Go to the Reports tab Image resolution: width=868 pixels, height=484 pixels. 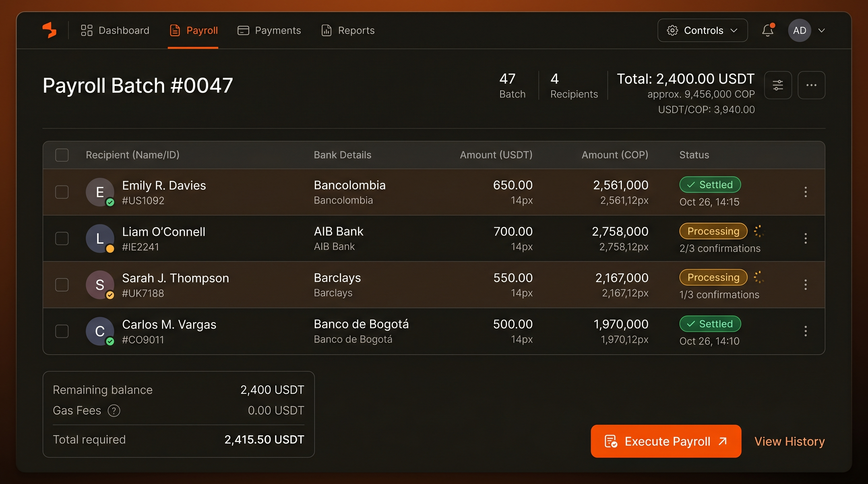point(348,30)
